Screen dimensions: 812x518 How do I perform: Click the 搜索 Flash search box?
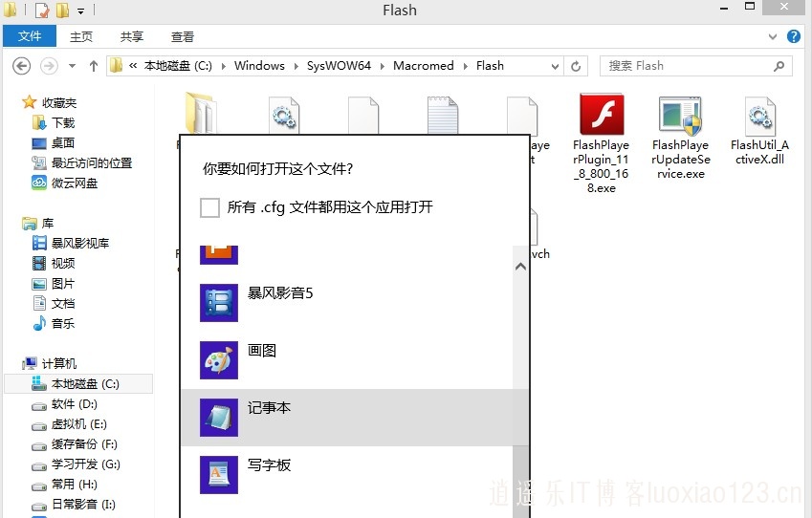tap(695, 66)
